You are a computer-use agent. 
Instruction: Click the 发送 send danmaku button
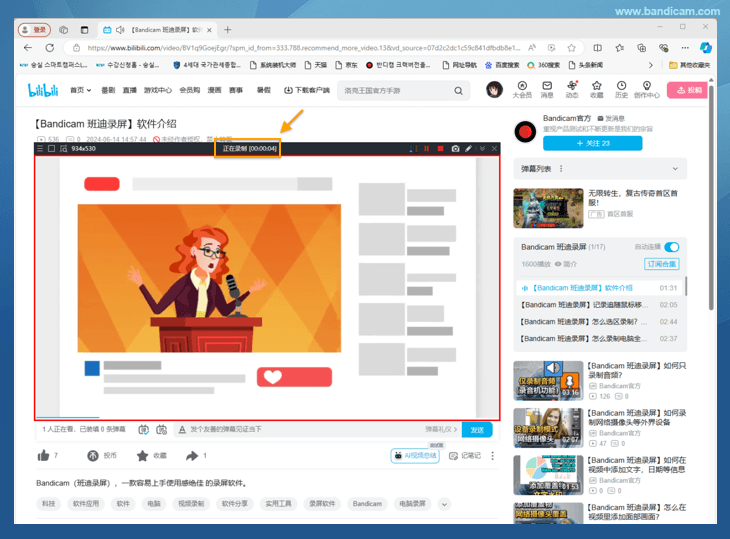coord(477,429)
